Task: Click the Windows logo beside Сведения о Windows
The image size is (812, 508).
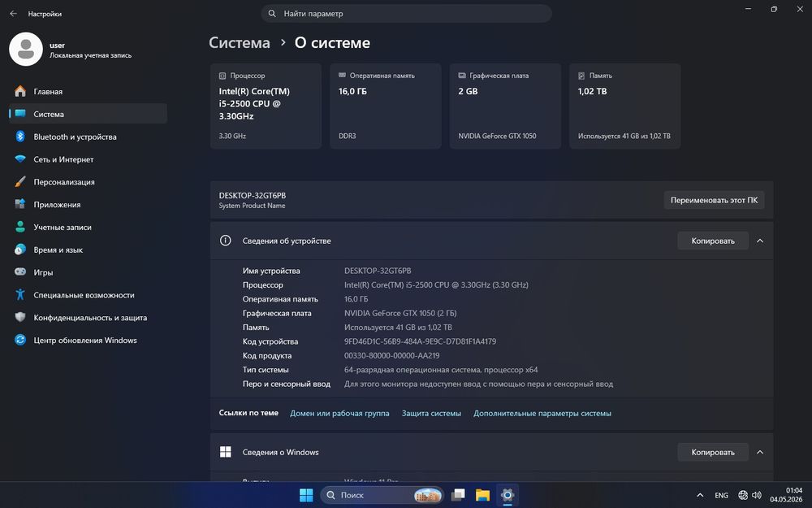Action: [225, 452]
